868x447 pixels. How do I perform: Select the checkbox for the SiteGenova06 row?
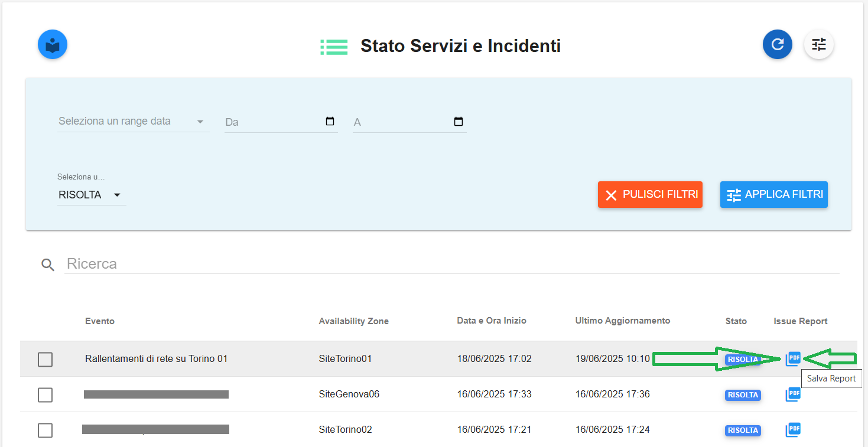45,394
